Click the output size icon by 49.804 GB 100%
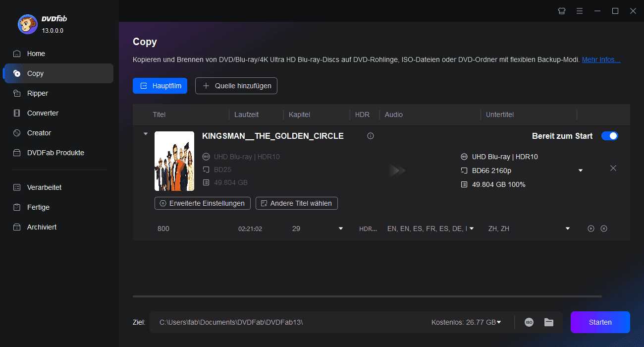This screenshot has width=644, height=347. point(464,184)
